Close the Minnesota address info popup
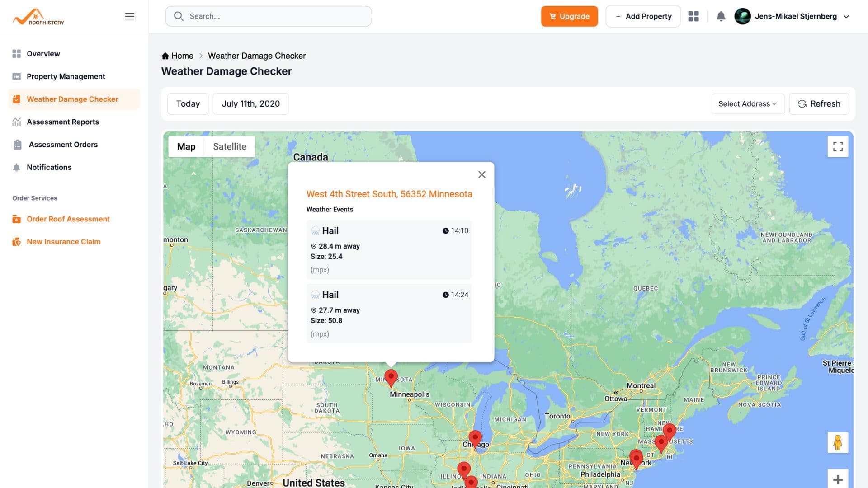 [482, 174]
